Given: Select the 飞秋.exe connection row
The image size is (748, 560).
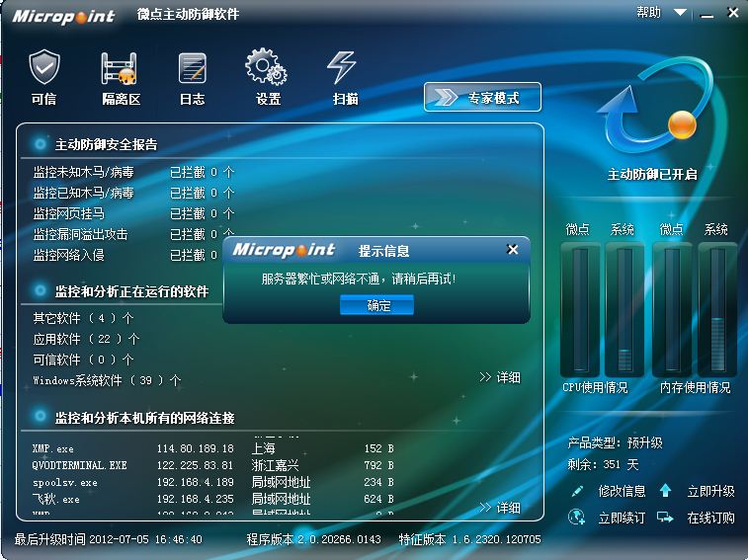Looking at the screenshot, I should [212, 499].
